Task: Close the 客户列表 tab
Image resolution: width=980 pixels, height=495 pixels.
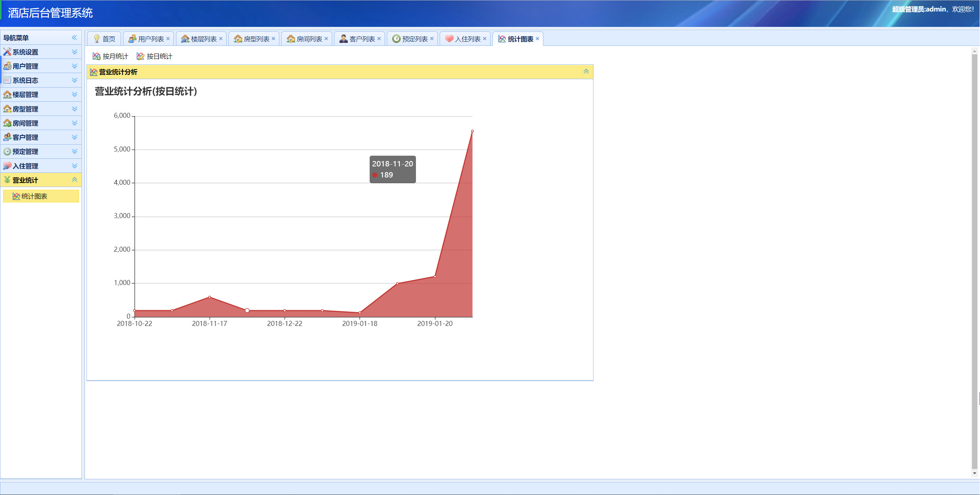Action: point(379,39)
